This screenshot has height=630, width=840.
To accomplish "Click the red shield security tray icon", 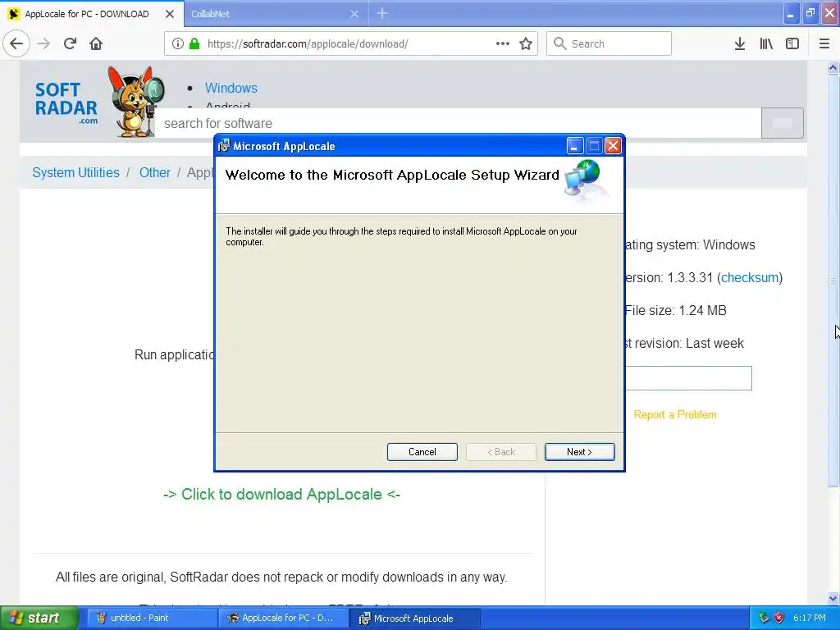I will click(x=779, y=619).
